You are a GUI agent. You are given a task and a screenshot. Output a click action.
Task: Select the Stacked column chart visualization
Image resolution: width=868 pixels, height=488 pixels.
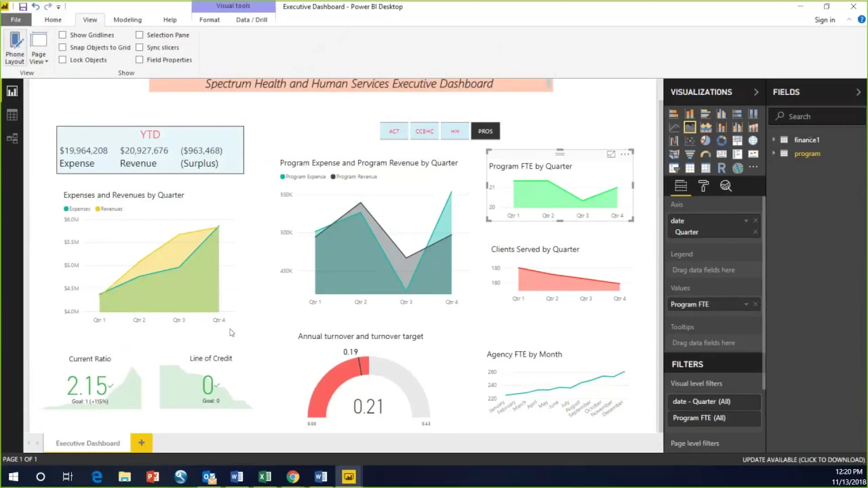click(x=690, y=113)
